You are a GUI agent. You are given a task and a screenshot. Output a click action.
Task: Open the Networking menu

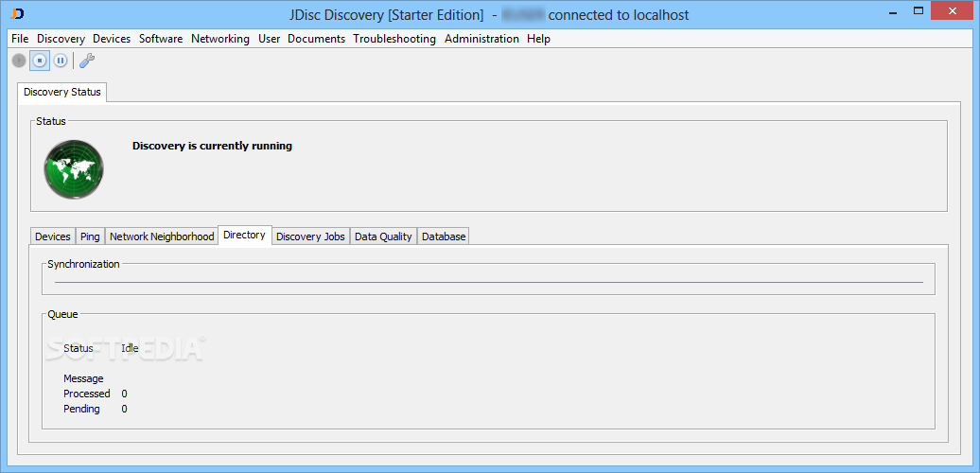pos(220,39)
